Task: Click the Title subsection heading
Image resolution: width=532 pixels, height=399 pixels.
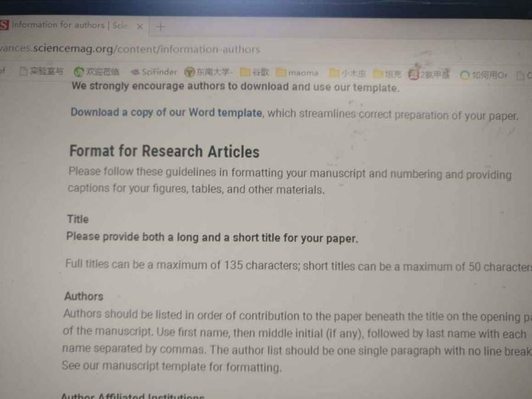Action: coord(77,219)
